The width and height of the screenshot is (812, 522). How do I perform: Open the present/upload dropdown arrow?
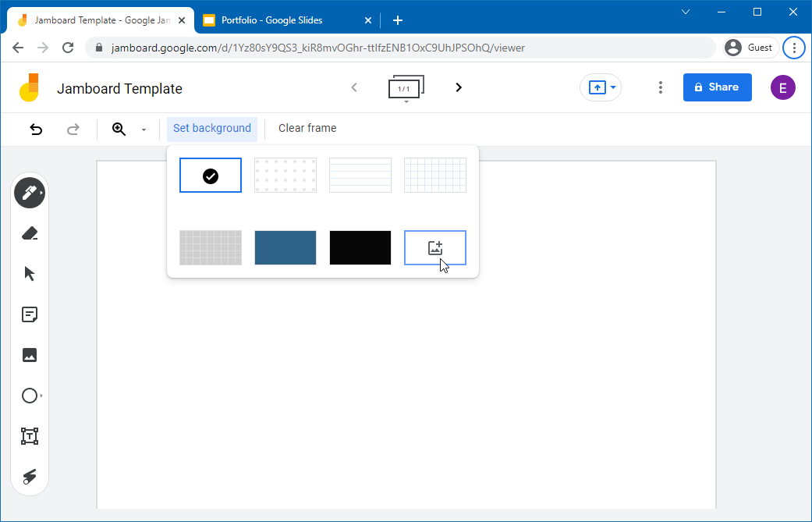613,87
